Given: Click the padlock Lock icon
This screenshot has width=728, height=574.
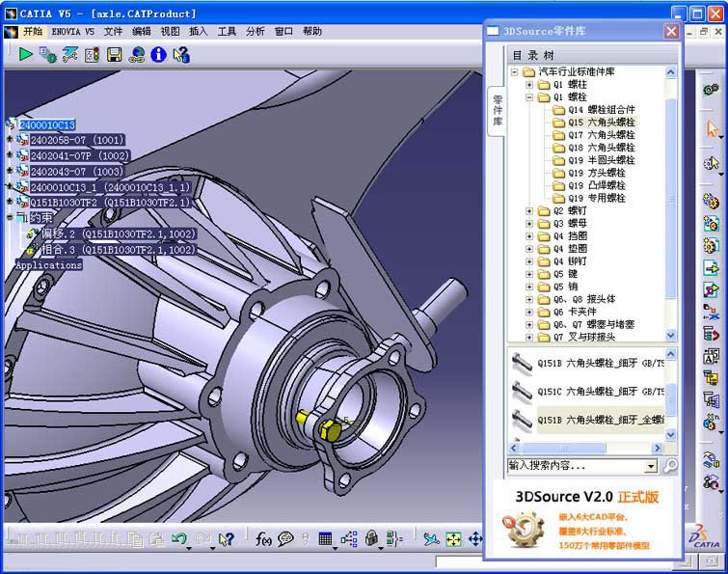Looking at the screenshot, I should pyautogui.click(x=371, y=538).
